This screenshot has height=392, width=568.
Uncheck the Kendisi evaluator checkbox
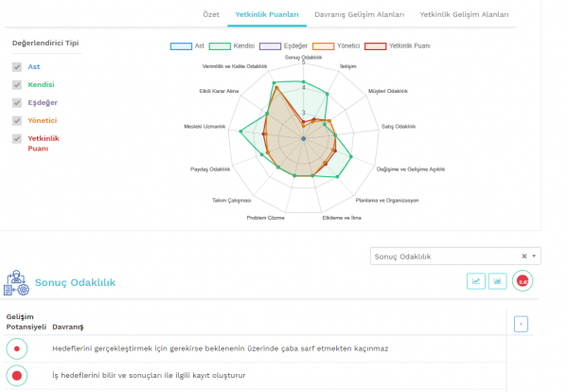coord(17,85)
